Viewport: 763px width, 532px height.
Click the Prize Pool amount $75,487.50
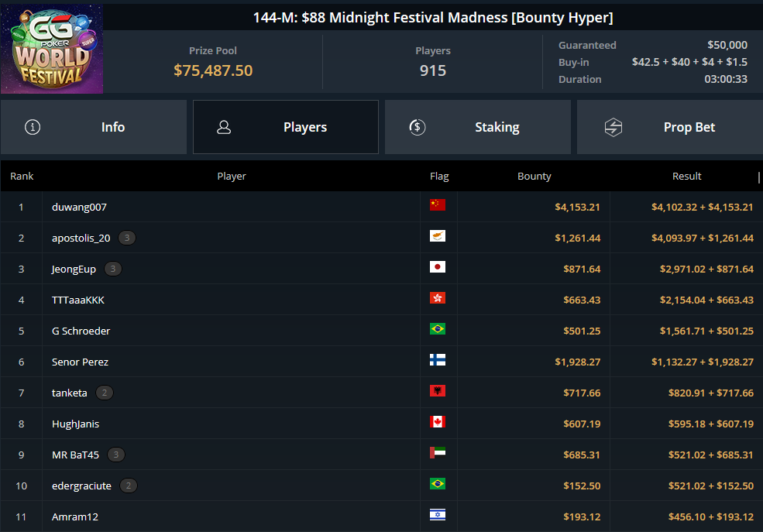[x=213, y=70]
